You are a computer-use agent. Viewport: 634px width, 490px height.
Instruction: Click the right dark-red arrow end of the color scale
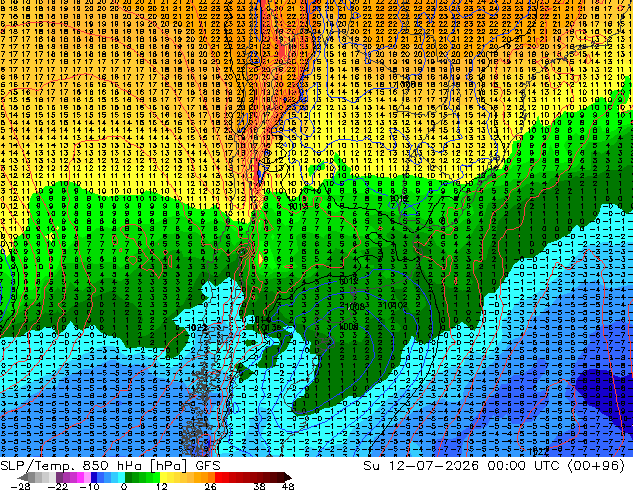[288, 477]
